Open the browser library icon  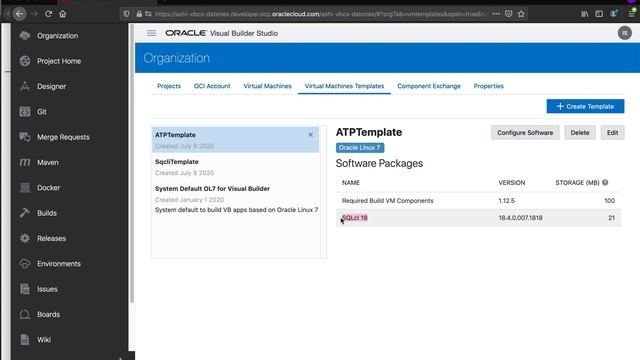[584, 14]
